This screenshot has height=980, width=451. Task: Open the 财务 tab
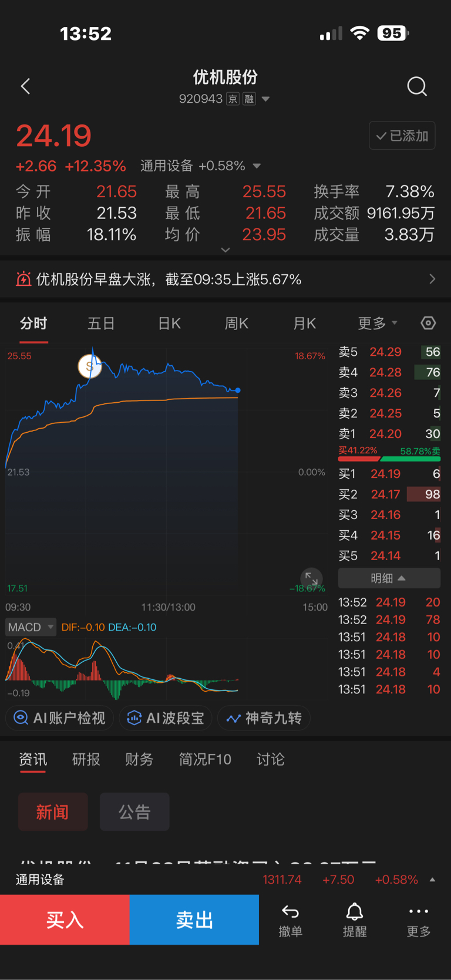[139, 759]
